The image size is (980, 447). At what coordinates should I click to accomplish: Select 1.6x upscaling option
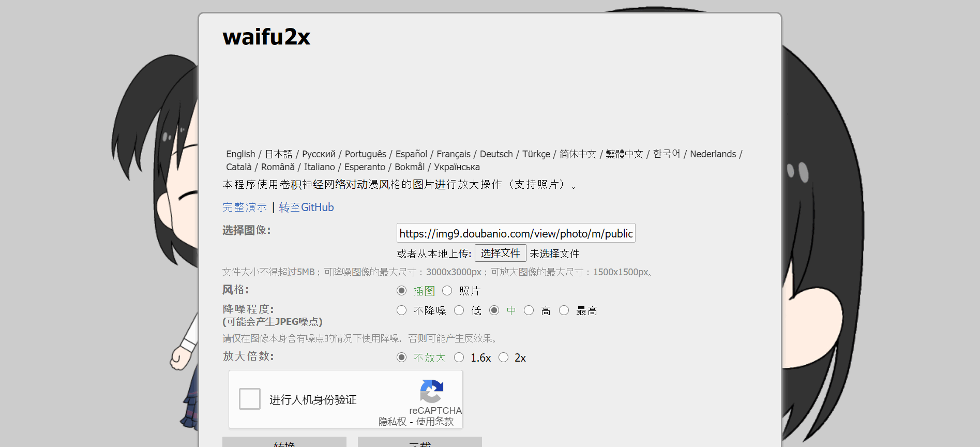pos(459,357)
